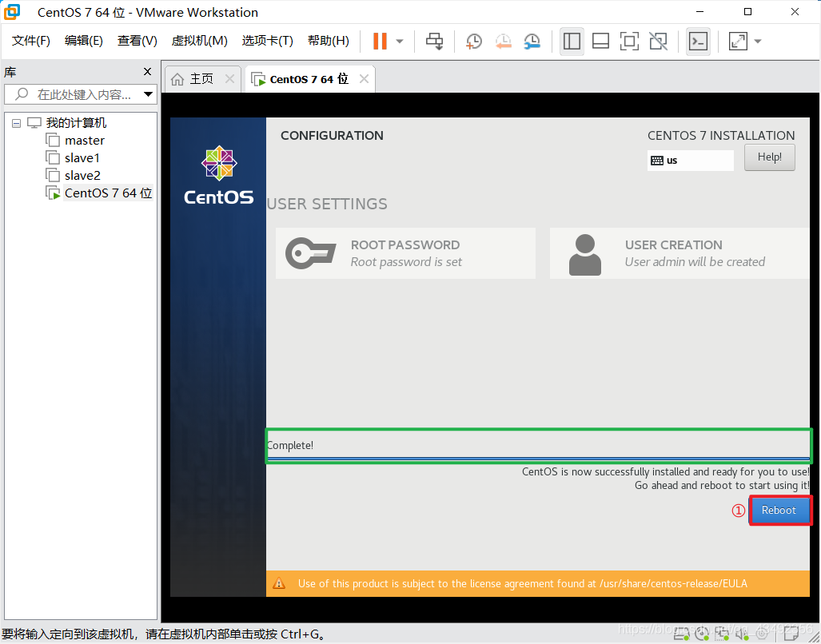Toggle the unity mode icon
This screenshot has height=644, width=821.
click(658, 42)
